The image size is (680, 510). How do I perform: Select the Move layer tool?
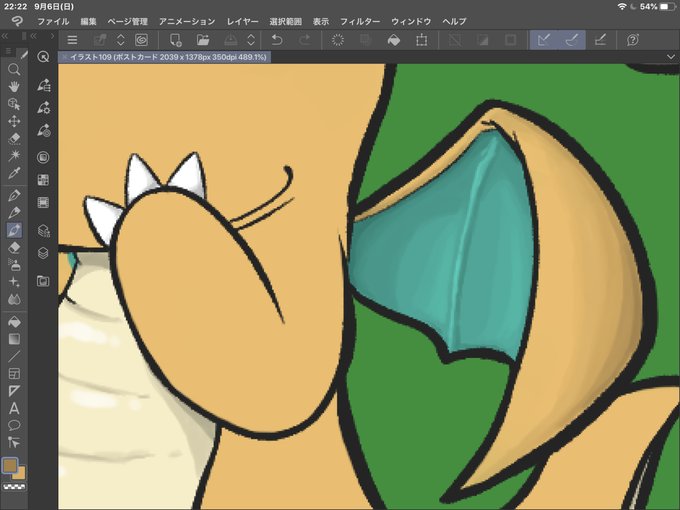coord(14,121)
